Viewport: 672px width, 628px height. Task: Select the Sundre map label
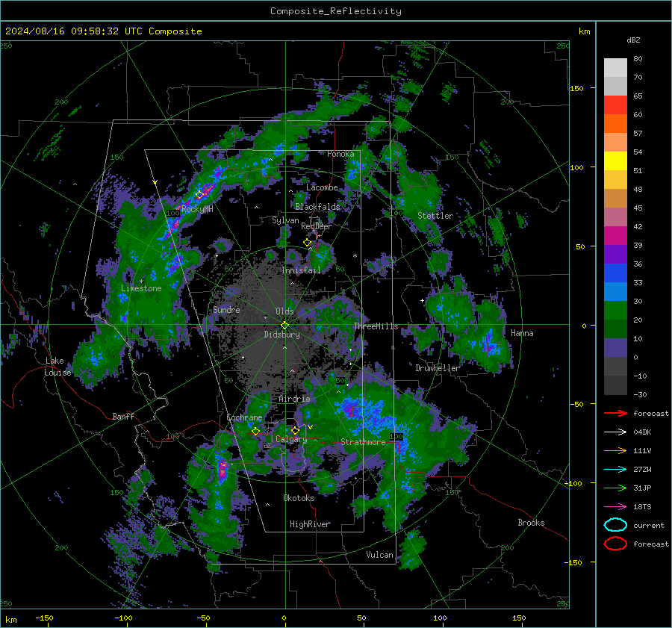click(226, 309)
